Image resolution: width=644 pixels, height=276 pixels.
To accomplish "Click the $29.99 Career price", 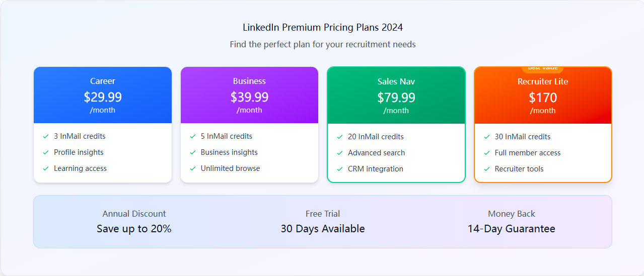I will coord(103,97).
